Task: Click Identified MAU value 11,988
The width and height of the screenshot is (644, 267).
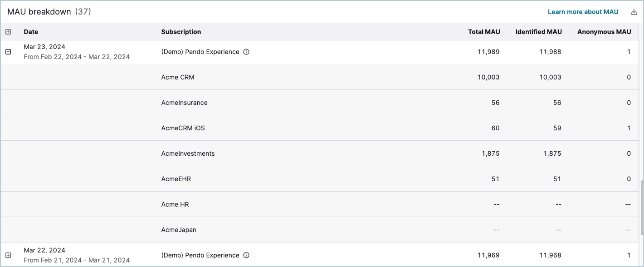Action: point(550,52)
